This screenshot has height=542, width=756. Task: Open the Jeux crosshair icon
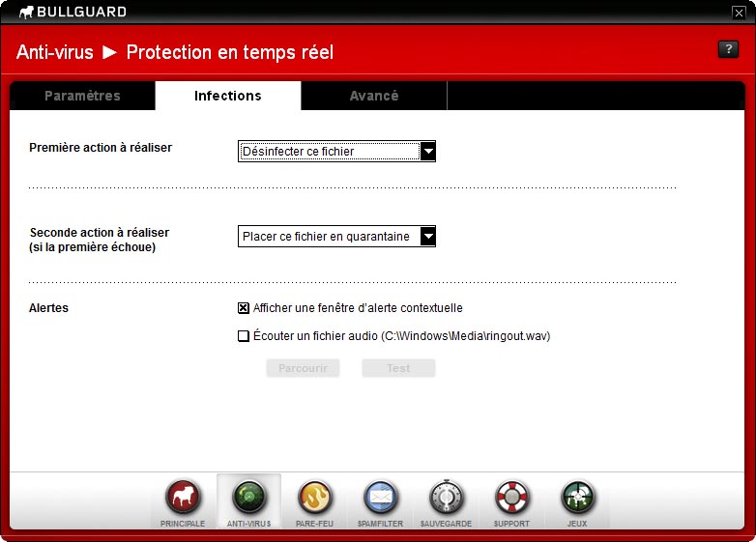pyautogui.click(x=577, y=498)
